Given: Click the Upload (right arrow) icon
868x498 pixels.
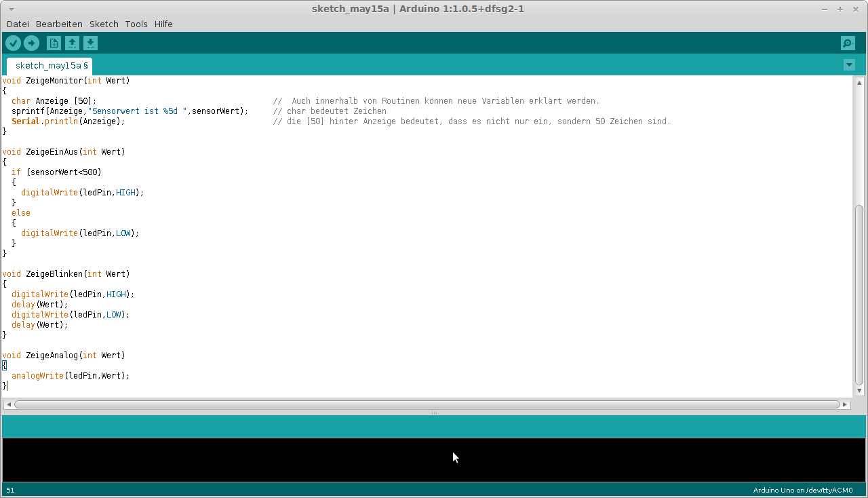Looking at the screenshot, I should (x=31, y=43).
